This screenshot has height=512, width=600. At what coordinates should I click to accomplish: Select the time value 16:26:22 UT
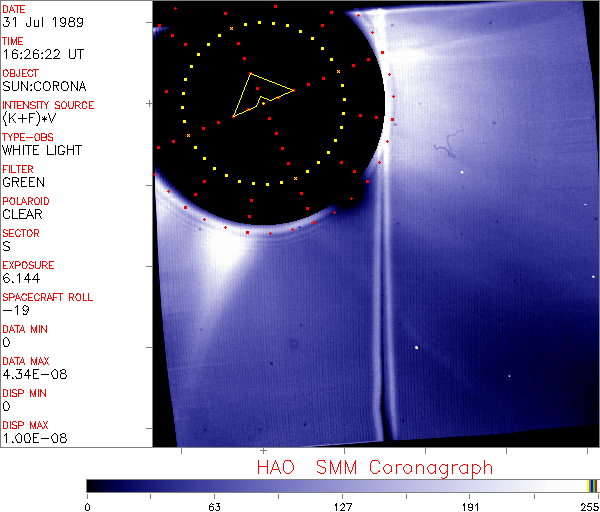tap(43, 54)
